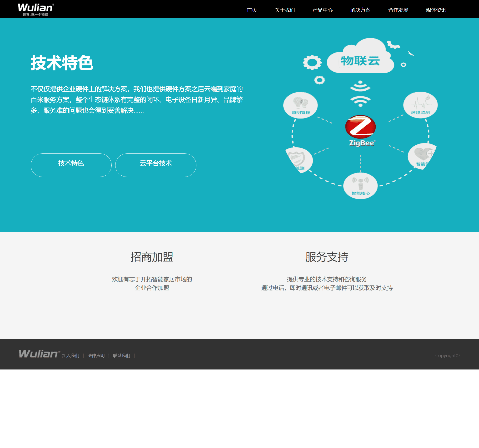Open the 产品中心 menu item
This screenshot has width=479, height=448.
pyautogui.click(x=322, y=10)
